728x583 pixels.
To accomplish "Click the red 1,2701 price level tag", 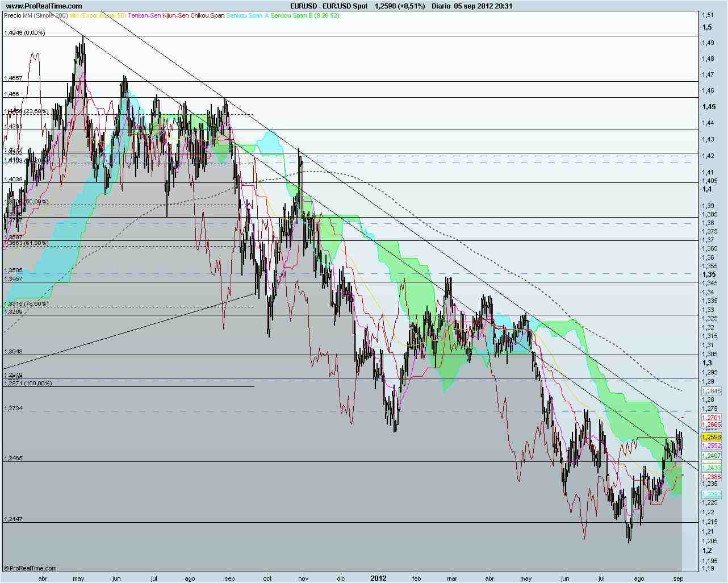I will point(711,418).
